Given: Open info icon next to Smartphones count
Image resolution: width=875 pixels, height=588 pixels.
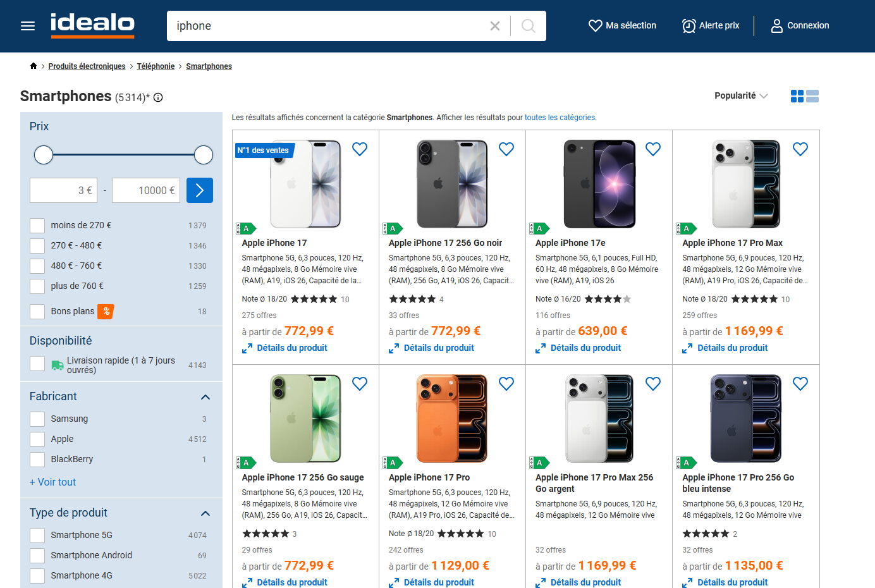Looking at the screenshot, I should pos(158,97).
